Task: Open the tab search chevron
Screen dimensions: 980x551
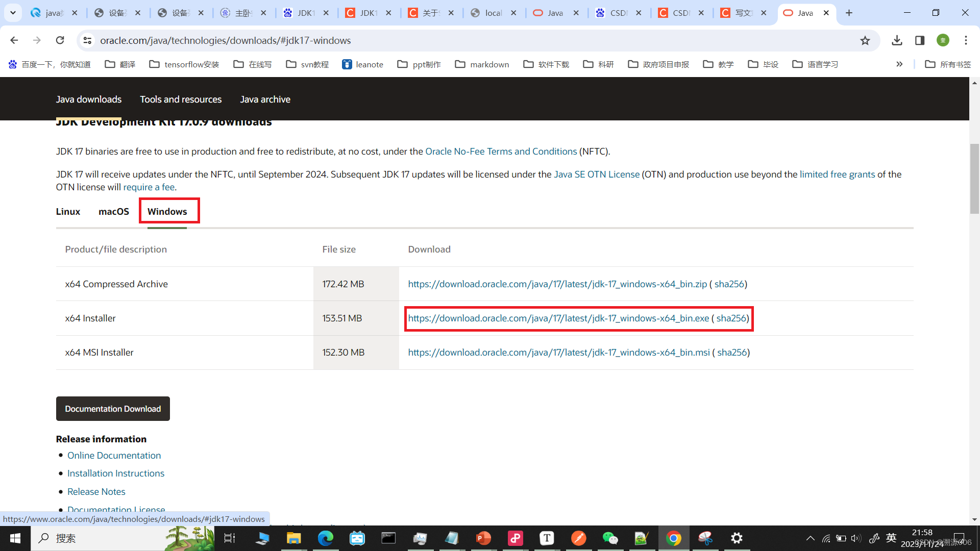Action: point(13,12)
